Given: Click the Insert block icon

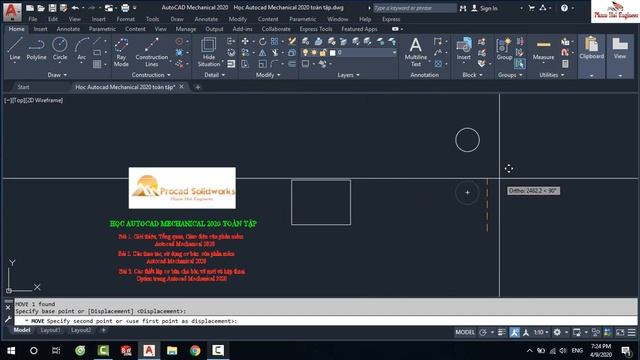Looking at the screenshot, I should click(x=464, y=49).
